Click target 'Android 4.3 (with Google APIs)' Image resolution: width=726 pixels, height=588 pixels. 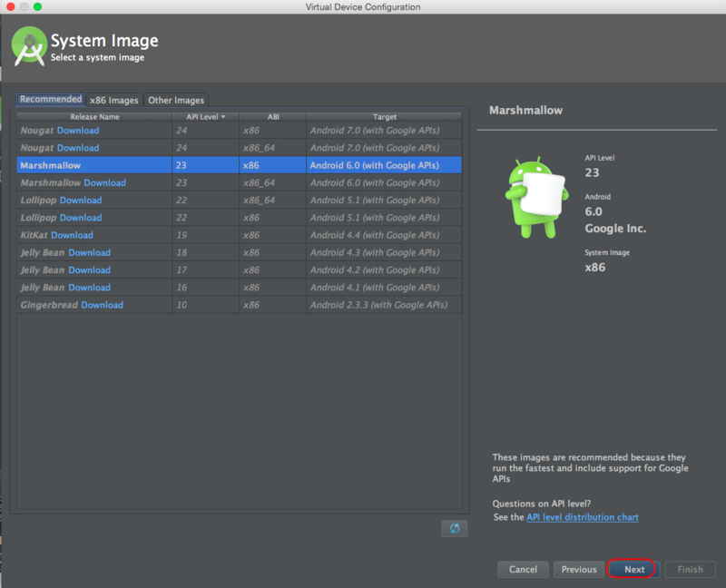(375, 253)
